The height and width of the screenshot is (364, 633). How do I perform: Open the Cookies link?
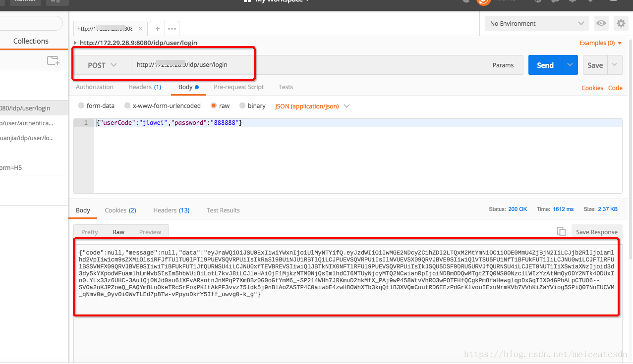592,88
